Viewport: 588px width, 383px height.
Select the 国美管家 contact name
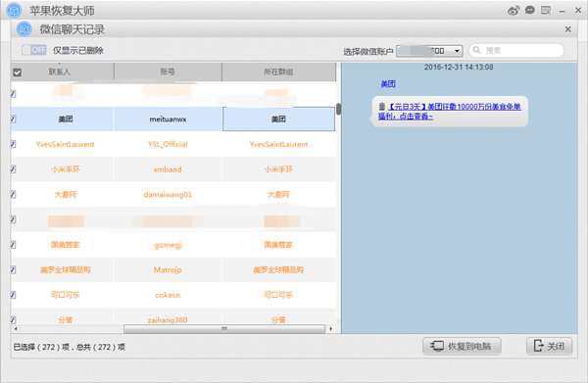[66, 245]
